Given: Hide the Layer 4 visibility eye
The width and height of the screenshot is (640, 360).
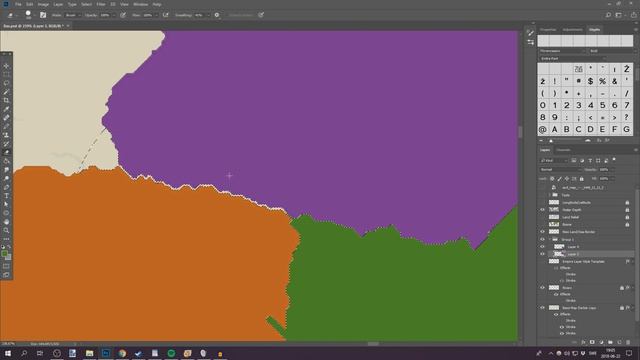Looking at the screenshot, I should 542,247.
